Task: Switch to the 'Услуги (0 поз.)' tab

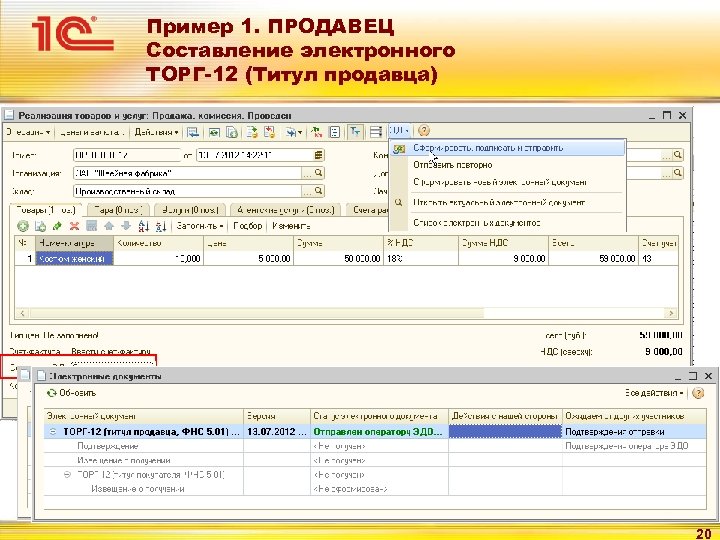Action: point(190,210)
